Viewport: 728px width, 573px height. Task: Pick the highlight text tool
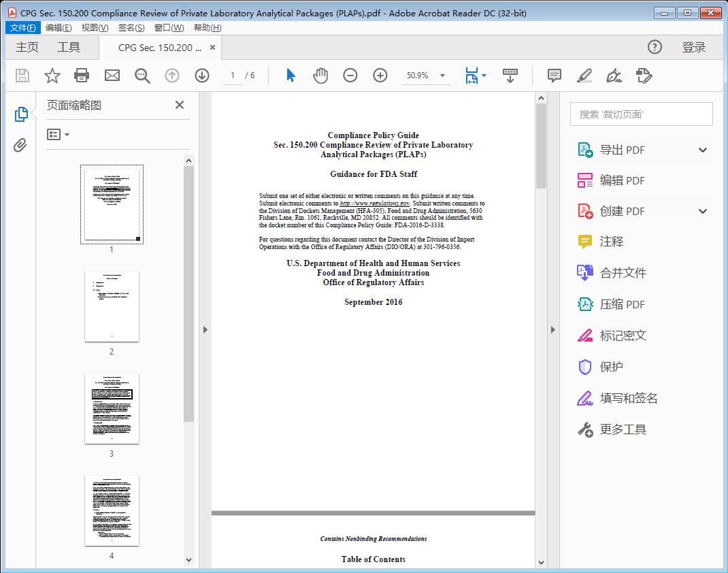[584, 76]
